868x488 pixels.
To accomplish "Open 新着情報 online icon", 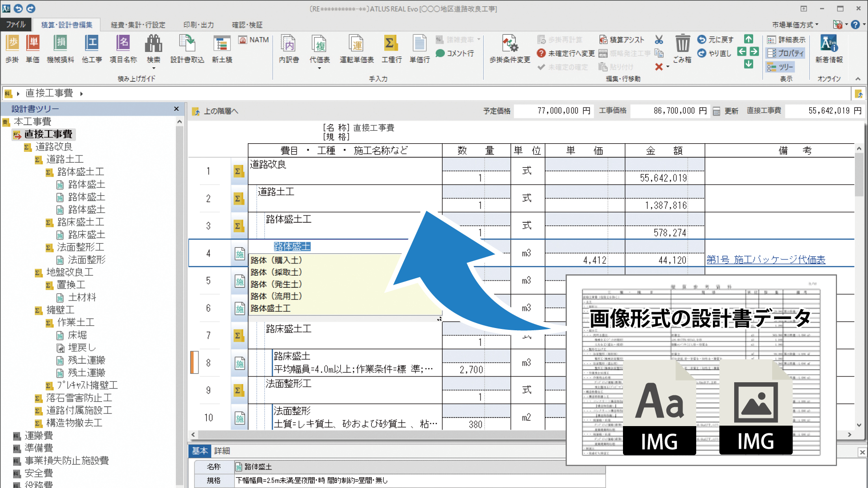I will click(829, 49).
